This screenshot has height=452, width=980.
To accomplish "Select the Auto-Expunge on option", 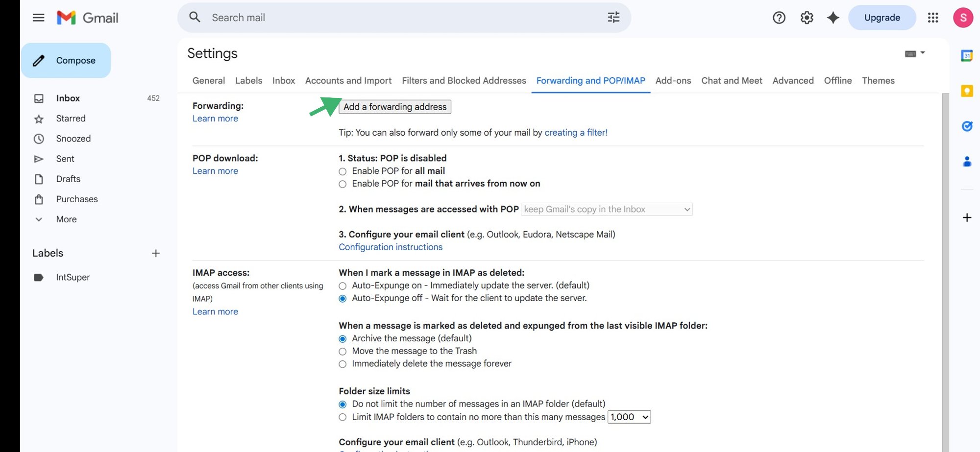I will (x=342, y=285).
